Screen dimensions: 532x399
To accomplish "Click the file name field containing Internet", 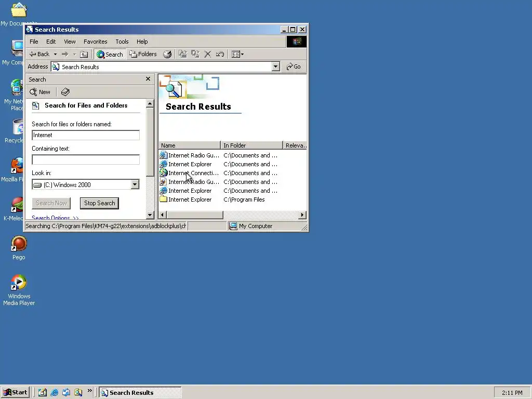I will tap(86, 135).
